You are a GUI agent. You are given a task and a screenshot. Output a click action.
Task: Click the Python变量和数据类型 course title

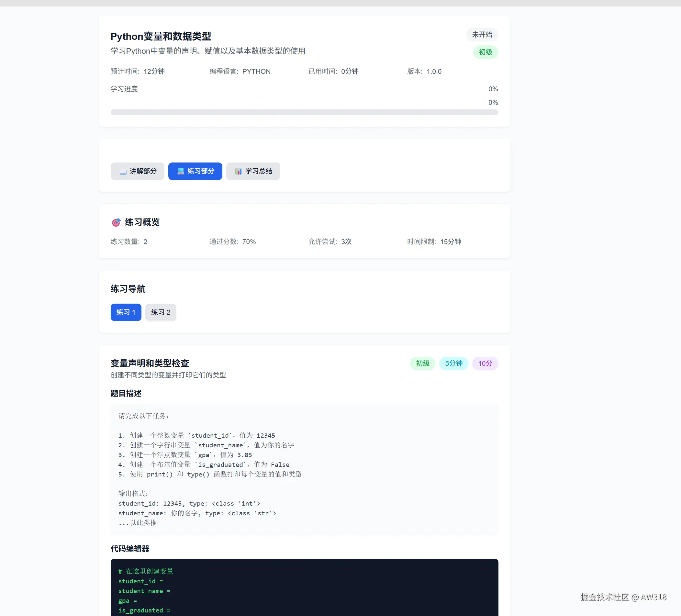click(161, 36)
